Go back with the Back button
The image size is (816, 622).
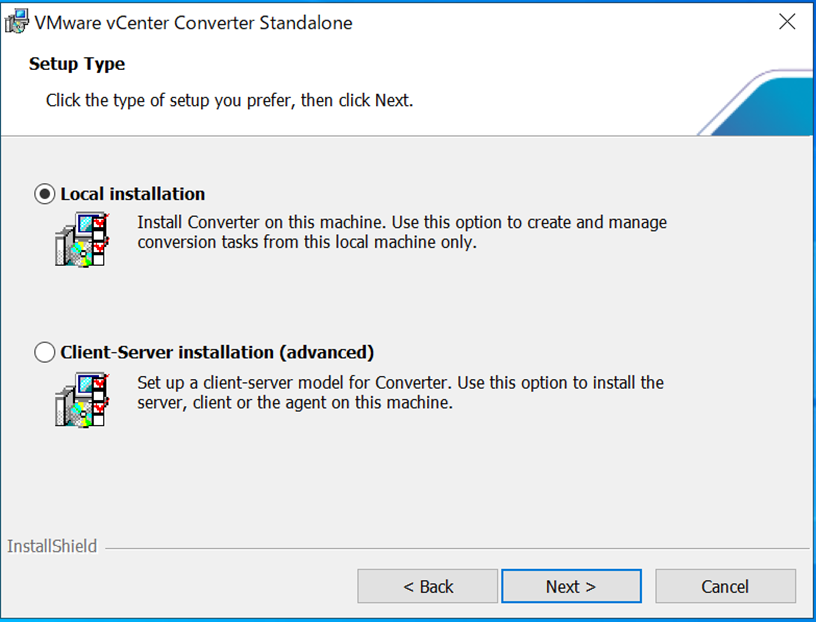(428, 586)
